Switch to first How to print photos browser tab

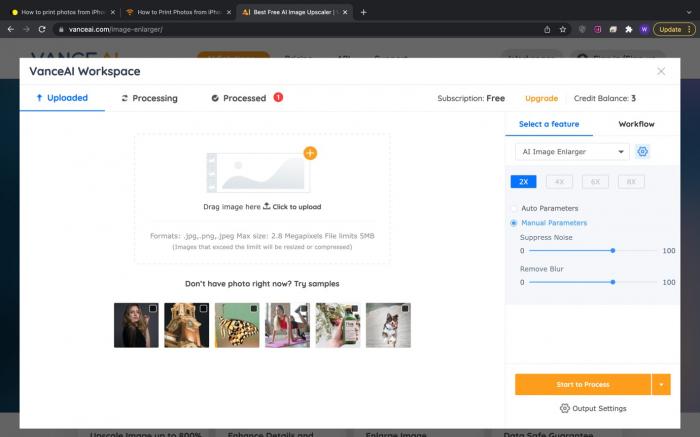tap(62, 12)
